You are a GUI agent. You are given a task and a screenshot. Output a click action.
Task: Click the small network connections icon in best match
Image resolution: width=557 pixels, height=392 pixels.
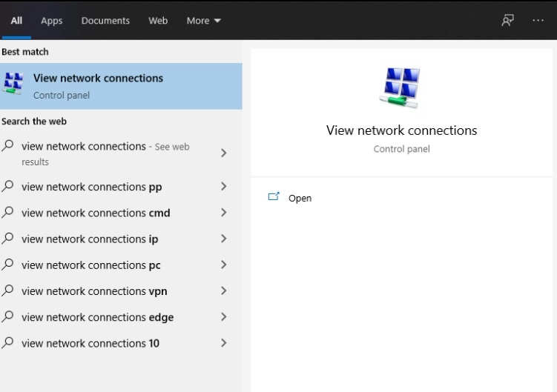(x=13, y=83)
